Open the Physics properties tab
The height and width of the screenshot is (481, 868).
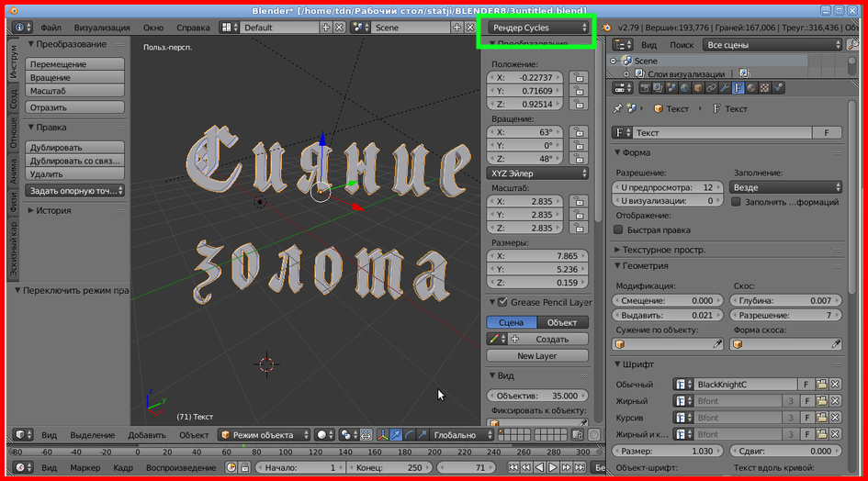[x=778, y=88]
